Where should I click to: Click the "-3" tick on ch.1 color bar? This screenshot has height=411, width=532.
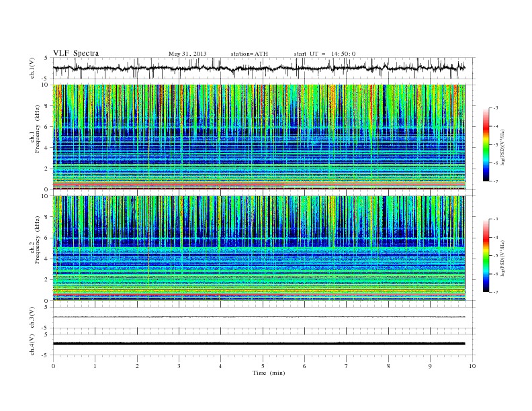click(496, 108)
